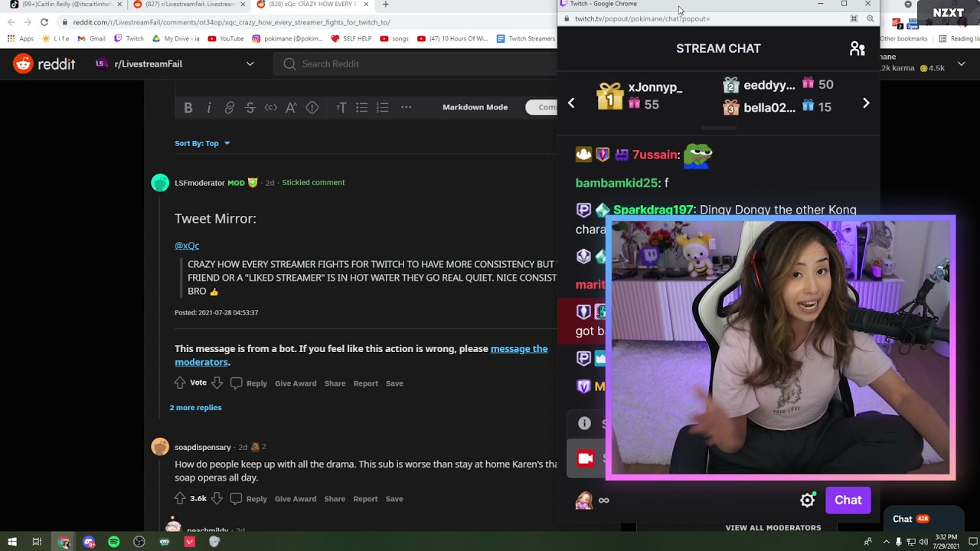This screenshot has width=980, height=551.
Task: Apply strikethrough formatting in the editor
Action: (250, 108)
